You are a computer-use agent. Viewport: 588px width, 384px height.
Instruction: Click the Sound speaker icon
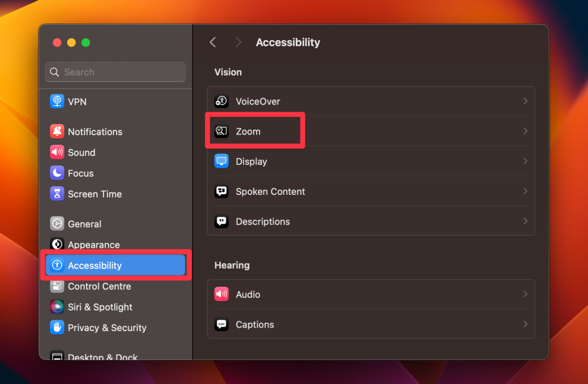tap(57, 152)
